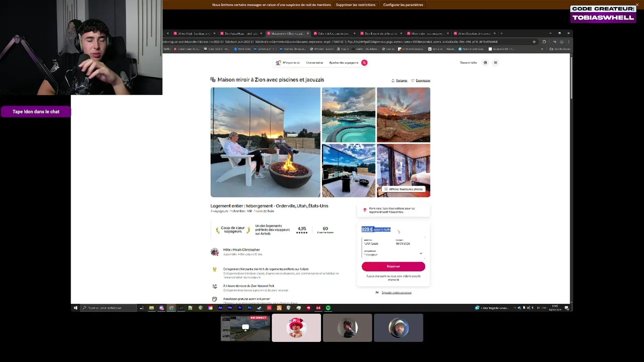Click Signaler cette annonce link
Viewport: 644px width, 362px height.
(x=396, y=293)
